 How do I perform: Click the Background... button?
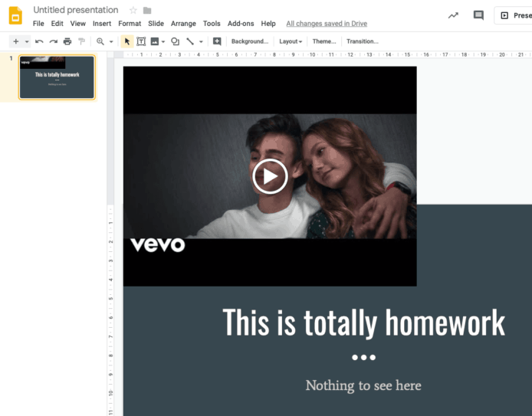(x=250, y=41)
